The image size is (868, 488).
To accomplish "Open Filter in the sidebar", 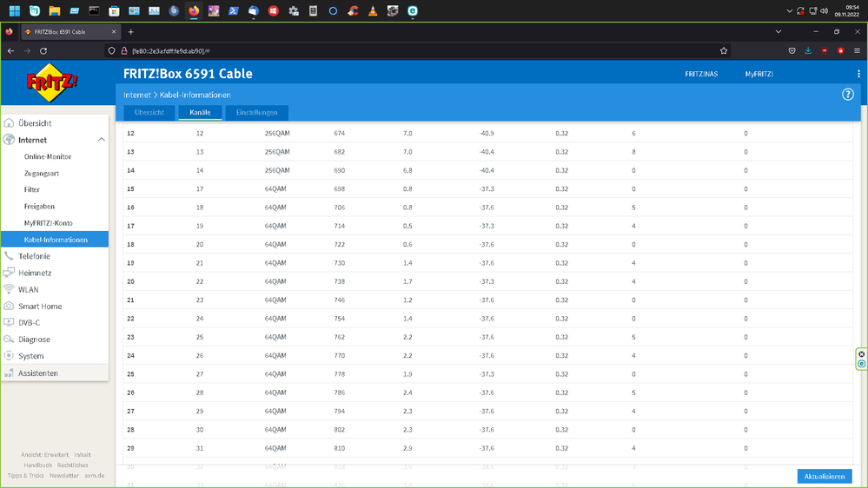I will 31,190.
